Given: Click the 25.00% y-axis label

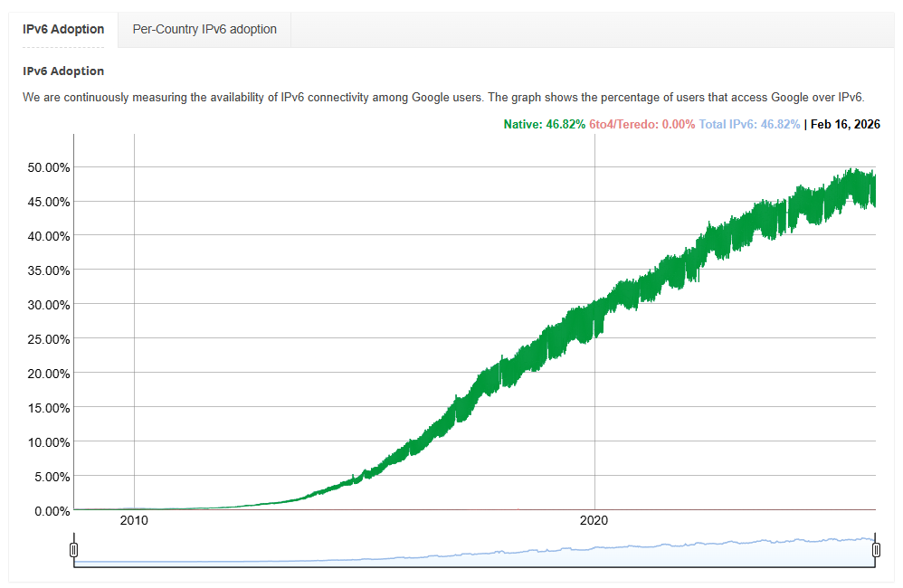Looking at the screenshot, I should 48,339.
